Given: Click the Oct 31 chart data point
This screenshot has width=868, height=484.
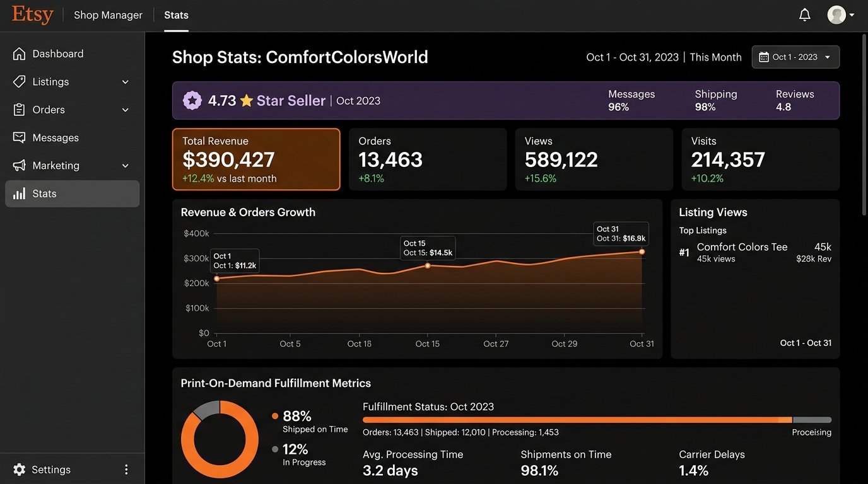Looking at the screenshot, I should [x=642, y=251].
